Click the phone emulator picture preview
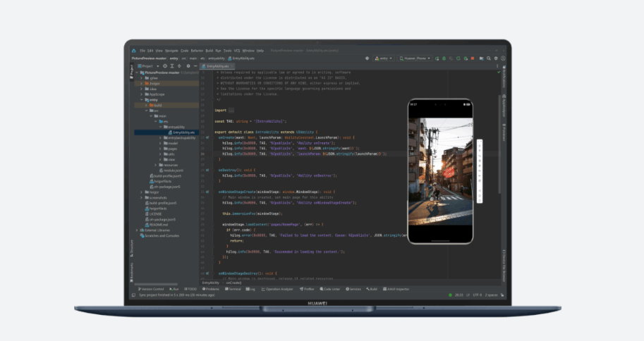This screenshot has height=341, width=644. tap(440, 171)
